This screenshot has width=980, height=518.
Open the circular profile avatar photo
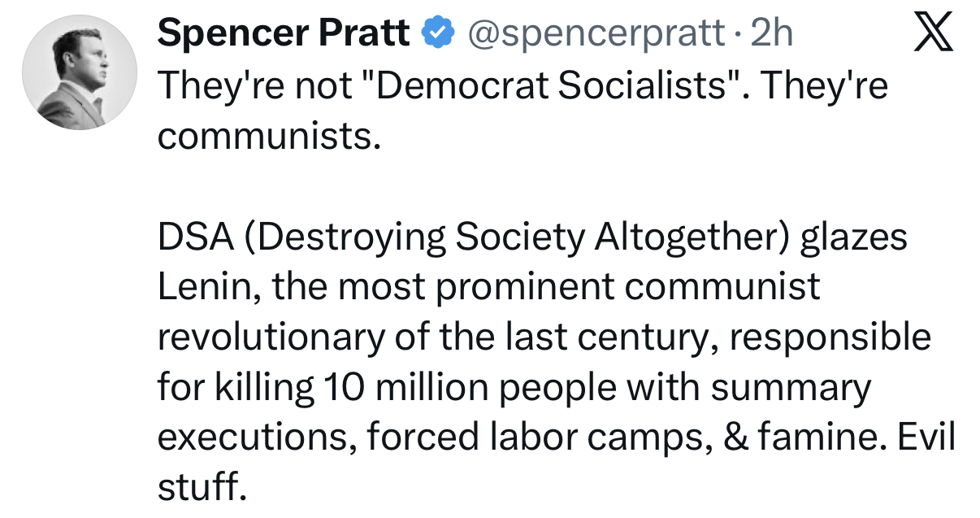[x=78, y=72]
